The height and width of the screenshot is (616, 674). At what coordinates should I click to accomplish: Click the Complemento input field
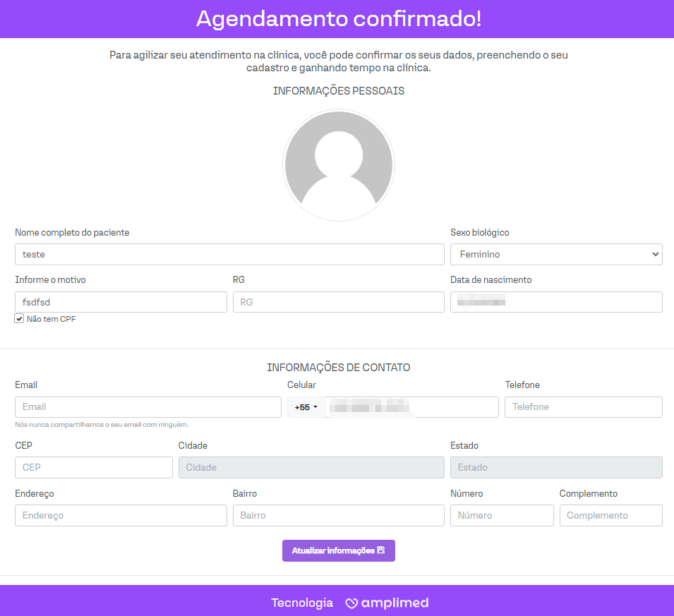(610, 515)
